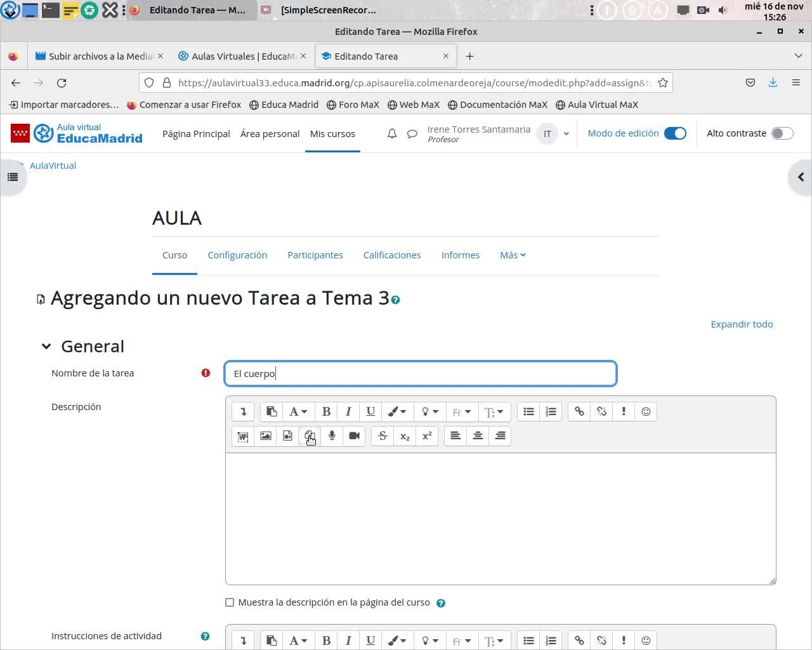Viewport: 812px width, 650px height.
Task: Open font size dropdown in Descripción editor
Action: pos(494,411)
